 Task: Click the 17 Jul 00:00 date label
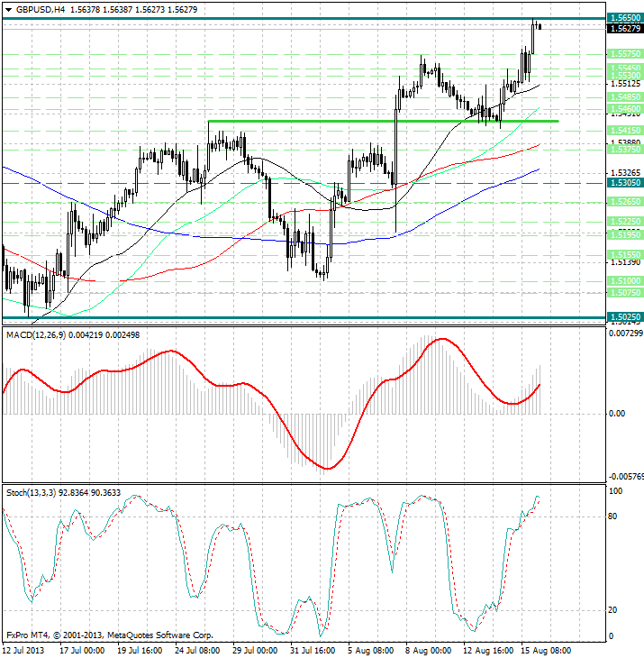click(82, 651)
